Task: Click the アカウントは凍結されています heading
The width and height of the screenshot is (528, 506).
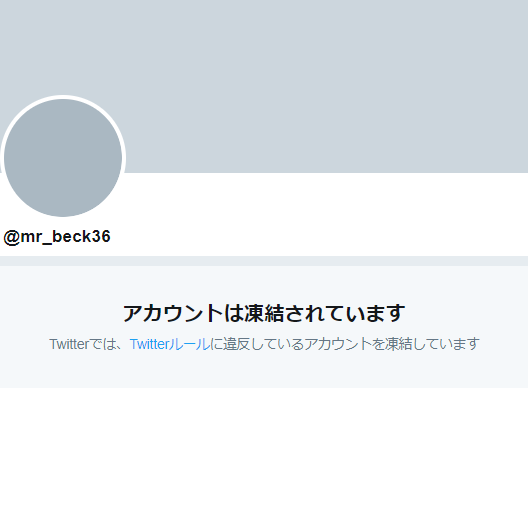Action: 264,313
